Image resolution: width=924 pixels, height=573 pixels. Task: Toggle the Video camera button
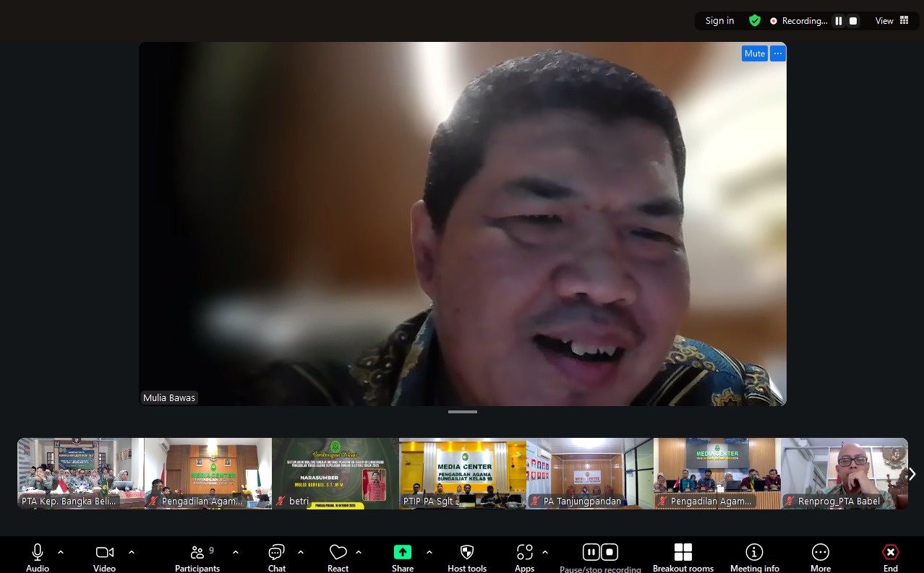105,557
